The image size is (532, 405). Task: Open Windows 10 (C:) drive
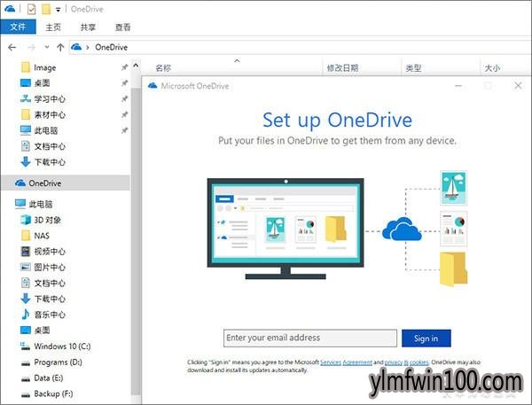click(x=55, y=347)
